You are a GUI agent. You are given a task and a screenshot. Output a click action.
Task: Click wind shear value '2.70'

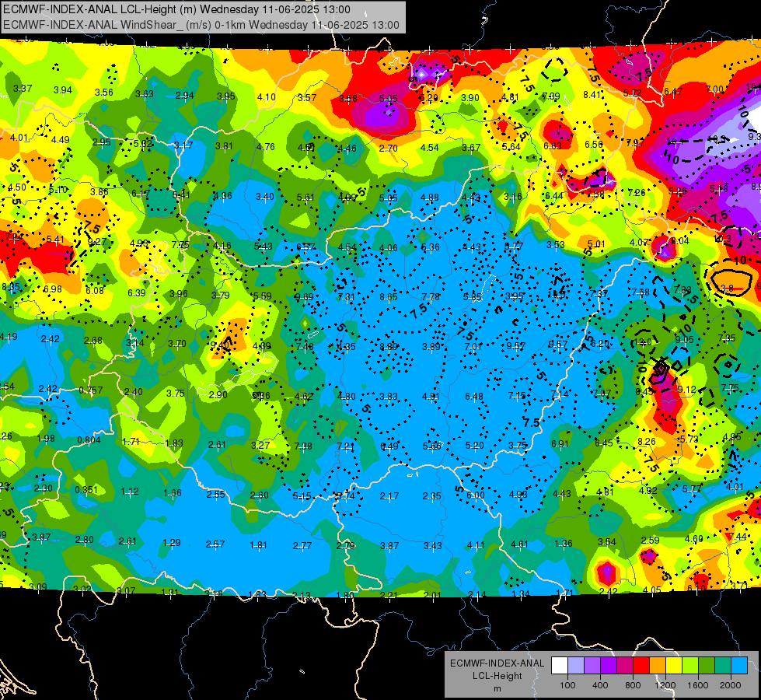[388, 148]
